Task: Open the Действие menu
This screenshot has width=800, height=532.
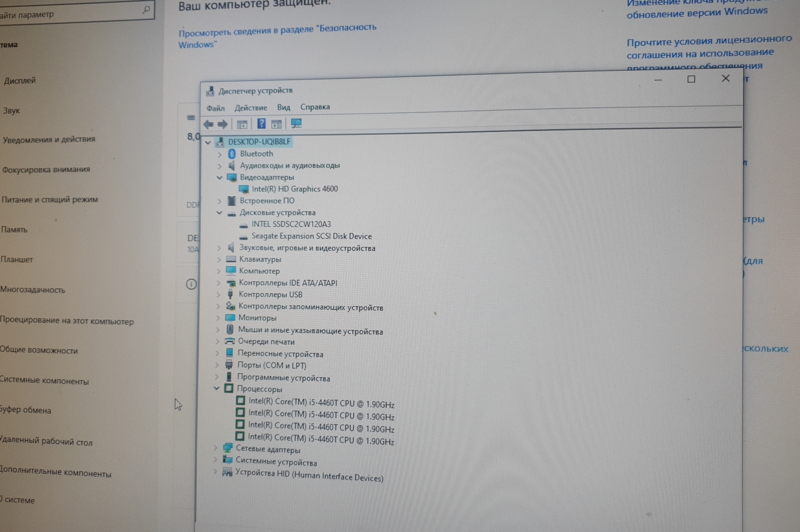Action: point(251,108)
